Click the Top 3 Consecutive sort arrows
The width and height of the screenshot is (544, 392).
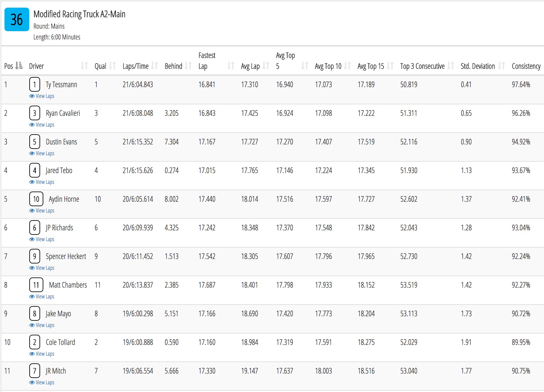coord(451,66)
